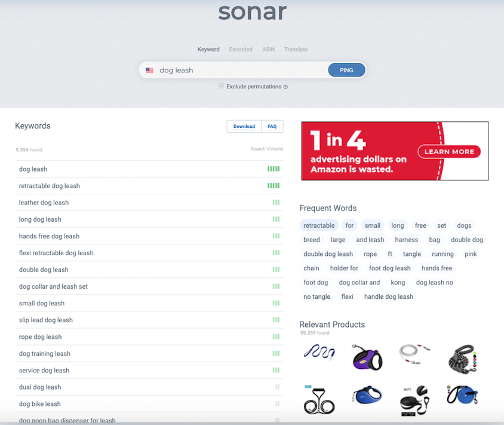
Task: Open the black reflective rope leash product
Action: coord(463,359)
